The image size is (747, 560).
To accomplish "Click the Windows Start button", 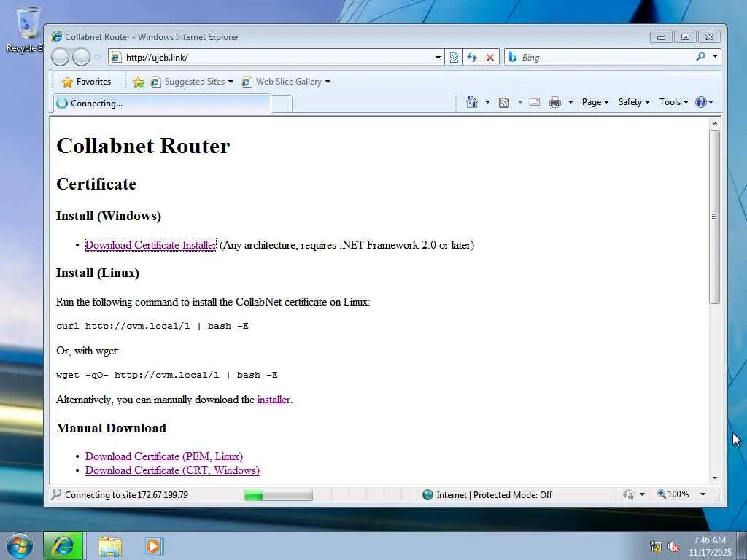I will [20, 545].
